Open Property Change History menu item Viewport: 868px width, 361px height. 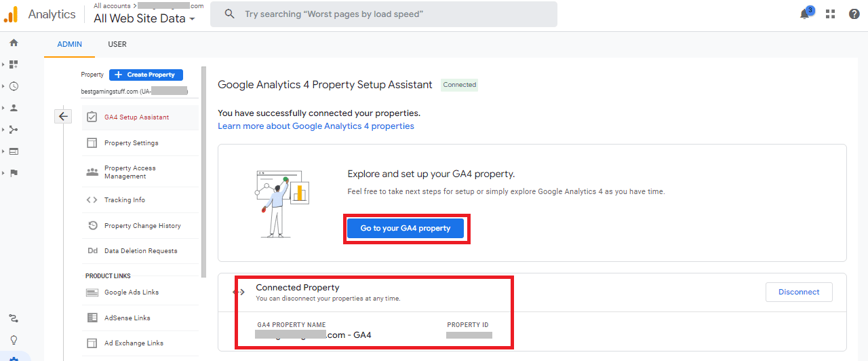[x=140, y=225]
